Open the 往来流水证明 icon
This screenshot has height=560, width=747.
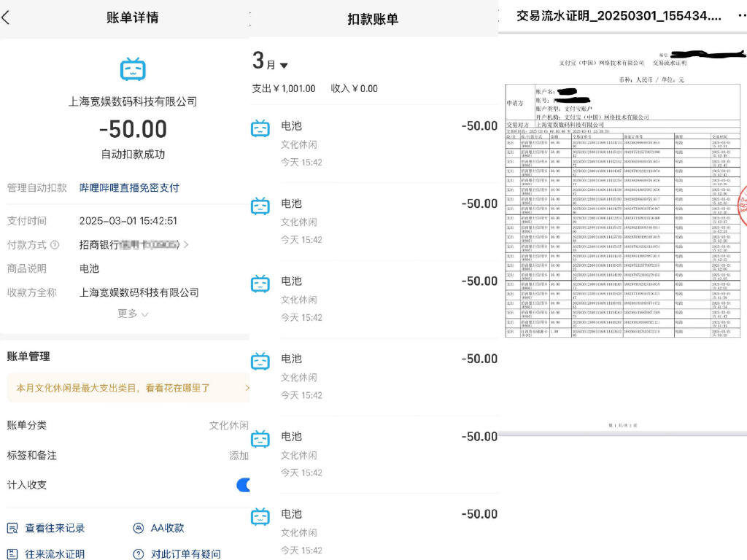click(x=12, y=554)
